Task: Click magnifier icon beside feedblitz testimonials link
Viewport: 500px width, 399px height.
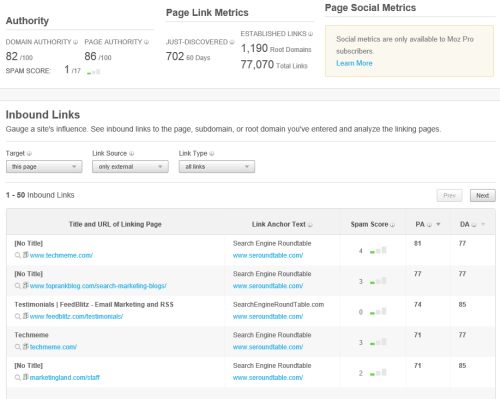Action: [x=18, y=316]
